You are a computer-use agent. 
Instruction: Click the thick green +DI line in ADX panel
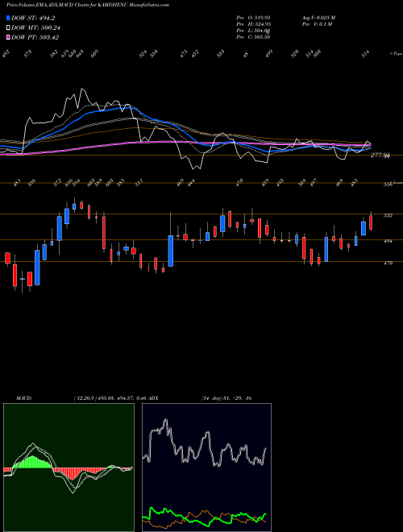click(204, 518)
